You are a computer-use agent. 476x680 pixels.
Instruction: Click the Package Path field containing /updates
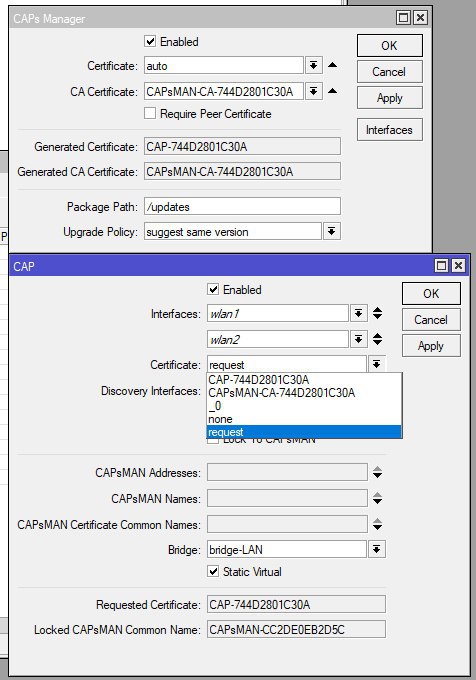click(x=242, y=206)
